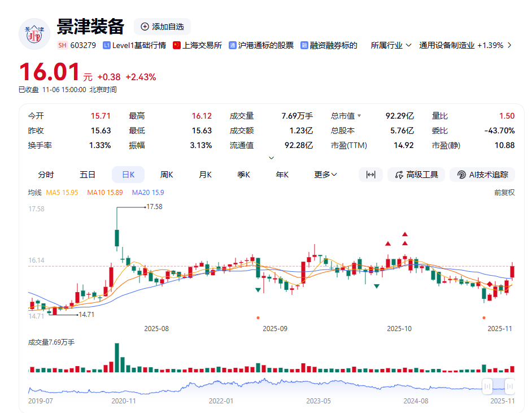Select the 分时 chart tab
This screenshot has width=532, height=413.
coord(46,175)
